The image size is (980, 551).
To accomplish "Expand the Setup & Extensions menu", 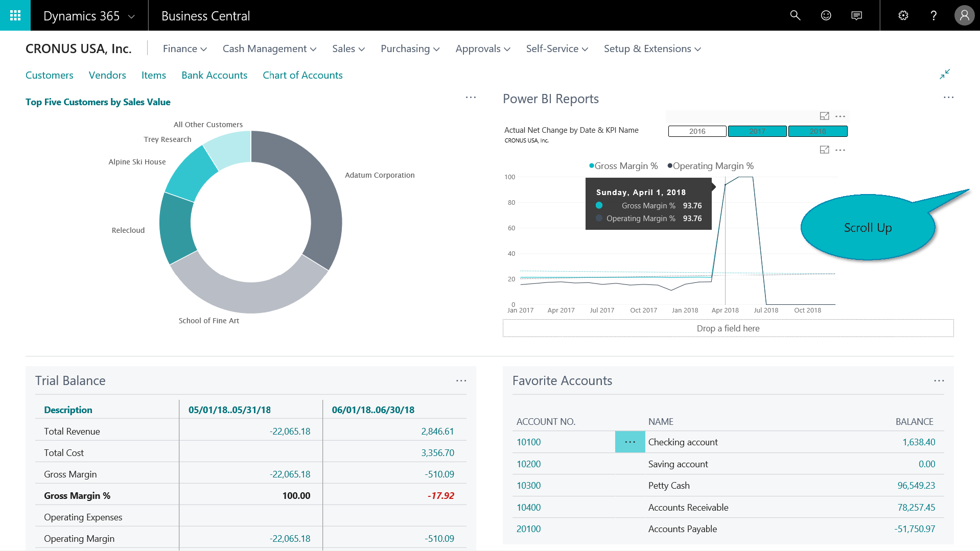I will pyautogui.click(x=652, y=49).
